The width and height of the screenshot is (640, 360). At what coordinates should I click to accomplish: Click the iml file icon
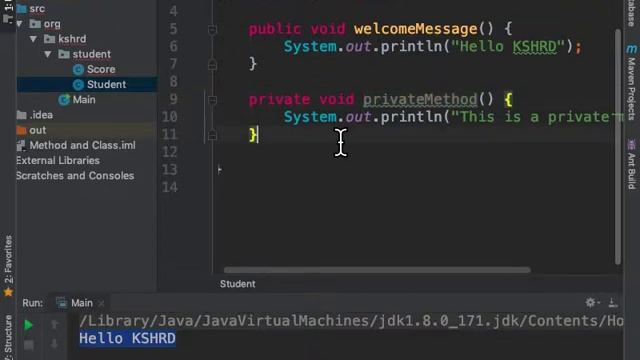point(21,146)
